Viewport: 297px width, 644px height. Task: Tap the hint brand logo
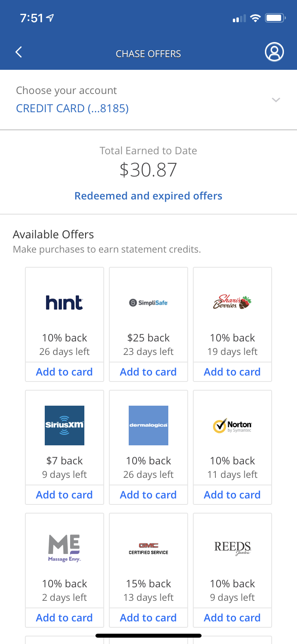(x=65, y=303)
